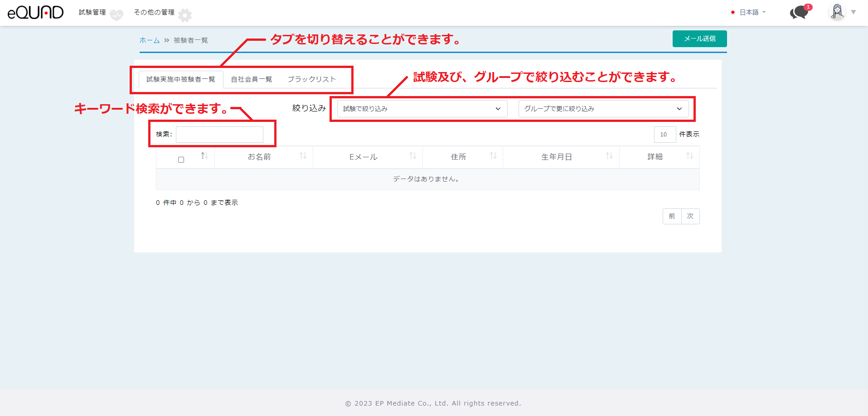Click into the 検索 keyword field
The width and height of the screenshot is (868, 416).
(219, 135)
